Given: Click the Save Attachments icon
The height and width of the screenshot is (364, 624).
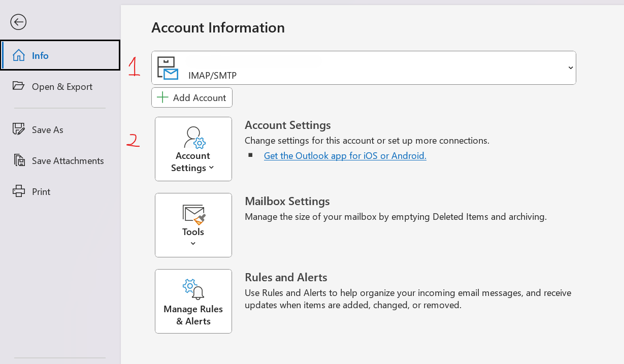Looking at the screenshot, I should [x=19, y=160].
